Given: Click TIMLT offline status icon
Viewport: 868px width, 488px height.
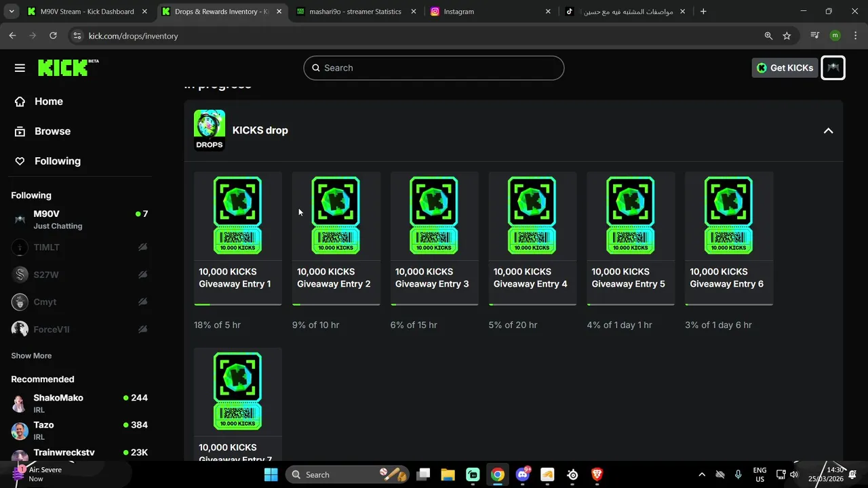Looking at the screenshot, I should pyautogui.click(x=142, y=247).
